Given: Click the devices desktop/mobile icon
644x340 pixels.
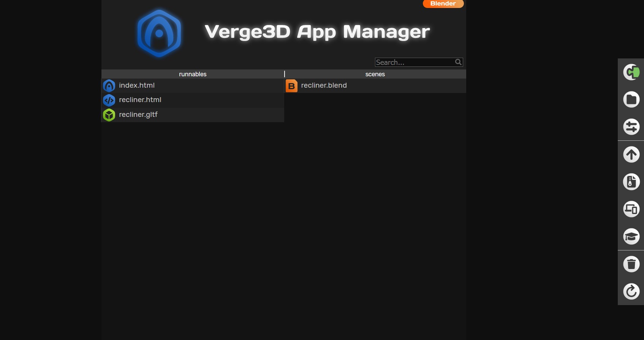Looking at the screenshot, I should [x=631, y=209].
